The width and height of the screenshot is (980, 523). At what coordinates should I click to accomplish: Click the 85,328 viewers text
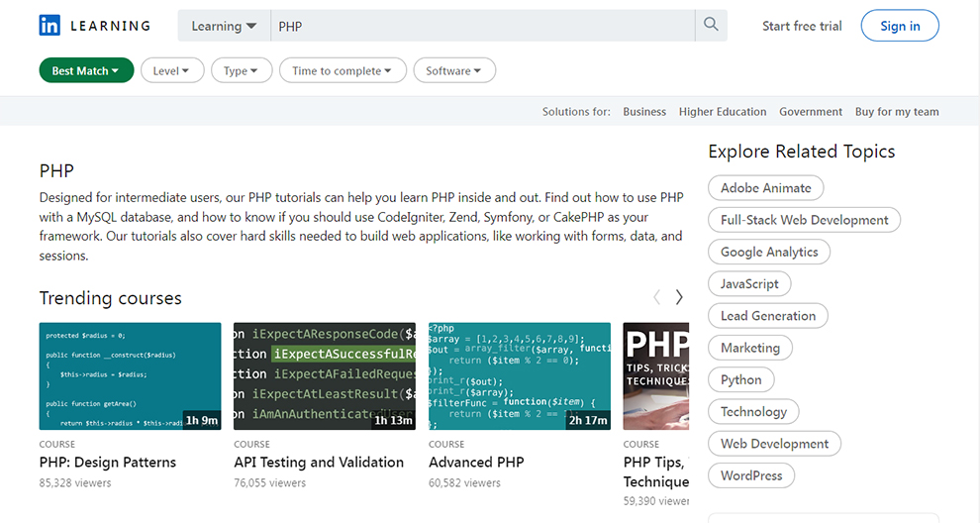click(x=75, y=483)
